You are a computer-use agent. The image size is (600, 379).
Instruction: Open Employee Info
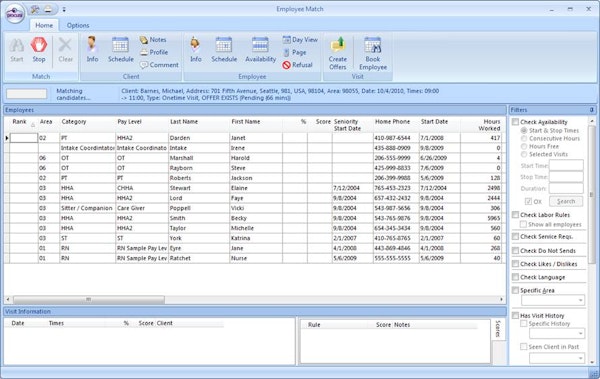(196, 50)
